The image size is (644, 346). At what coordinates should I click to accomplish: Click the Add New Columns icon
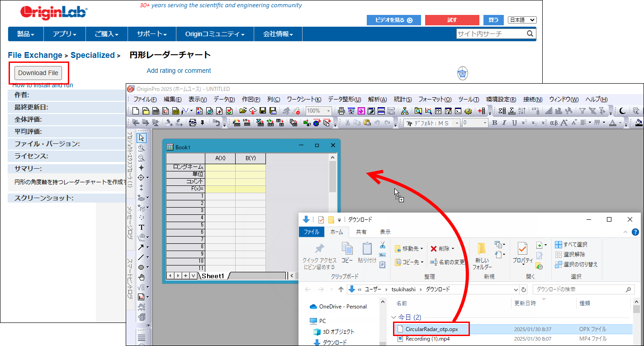click(x=481, y=111)
